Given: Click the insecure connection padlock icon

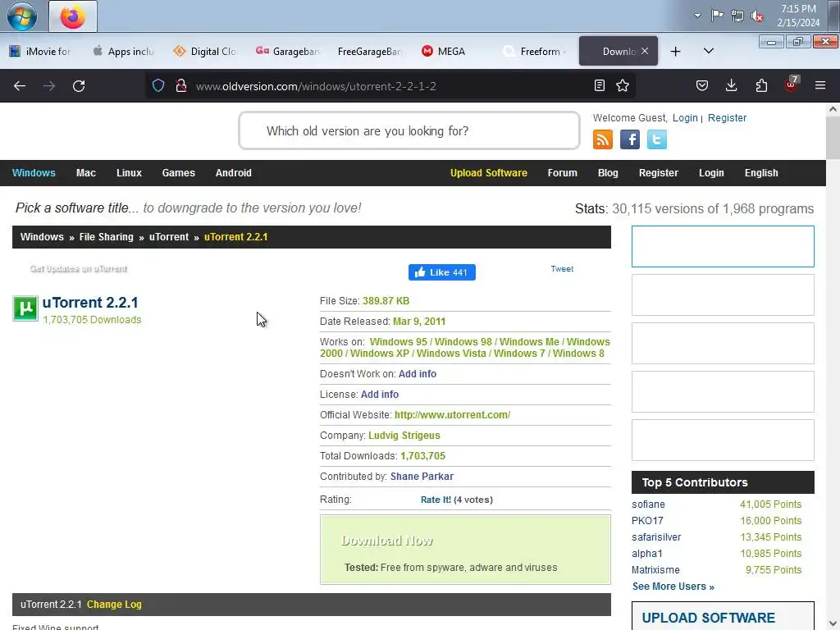Looking at the screenshot, I should [181, 85].
